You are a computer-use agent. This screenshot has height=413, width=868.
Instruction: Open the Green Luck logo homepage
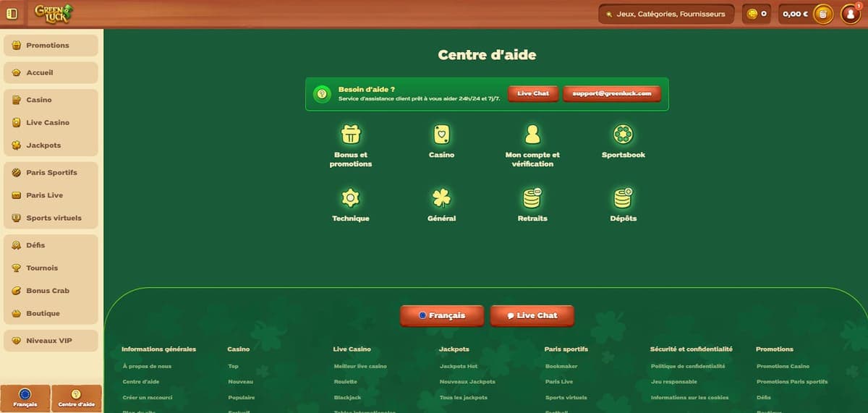point(54,13)
